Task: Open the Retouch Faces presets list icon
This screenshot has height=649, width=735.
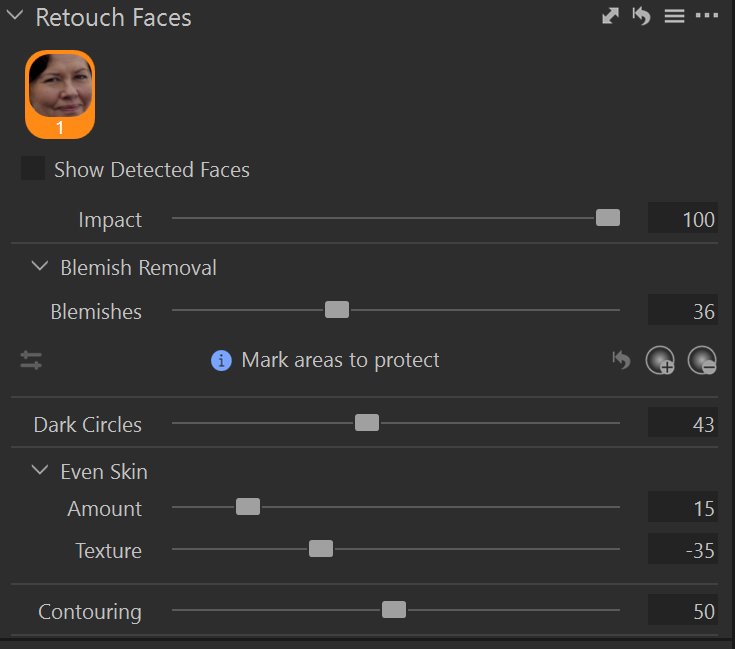Action: click(674, 17)
